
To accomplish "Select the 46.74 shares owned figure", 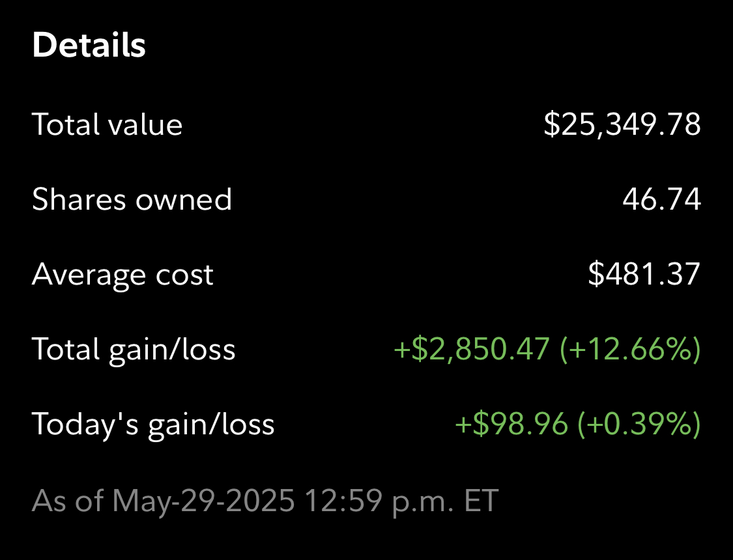I will 661,199.
